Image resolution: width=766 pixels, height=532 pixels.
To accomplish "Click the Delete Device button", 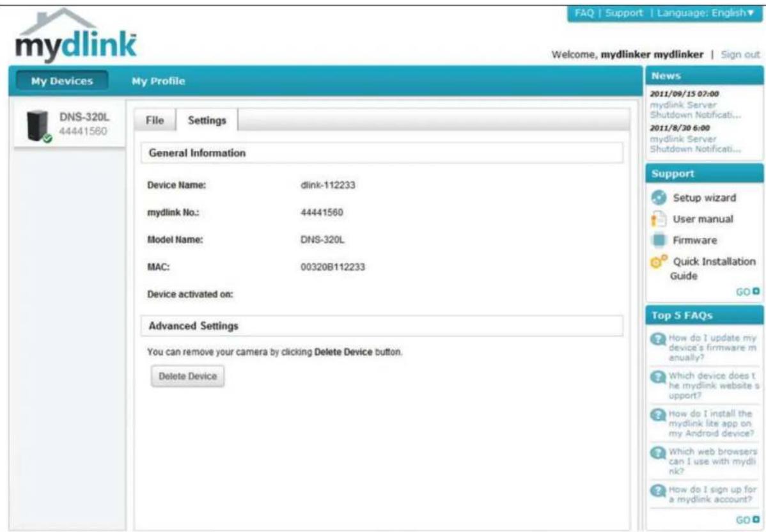I will coord(187,376).
